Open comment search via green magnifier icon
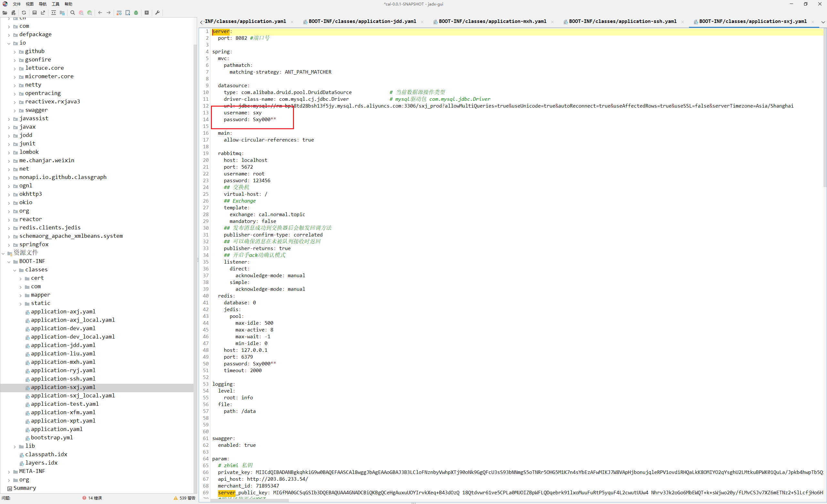Image resolution: width=827 pixels, height=504 pixels. click(x=89, y=13)
